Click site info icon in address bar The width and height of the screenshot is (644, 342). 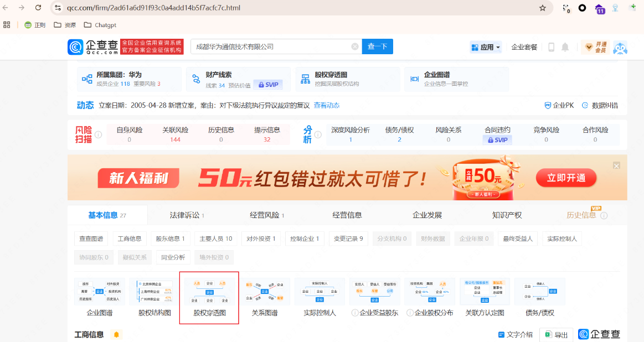(x=58, y=8)
